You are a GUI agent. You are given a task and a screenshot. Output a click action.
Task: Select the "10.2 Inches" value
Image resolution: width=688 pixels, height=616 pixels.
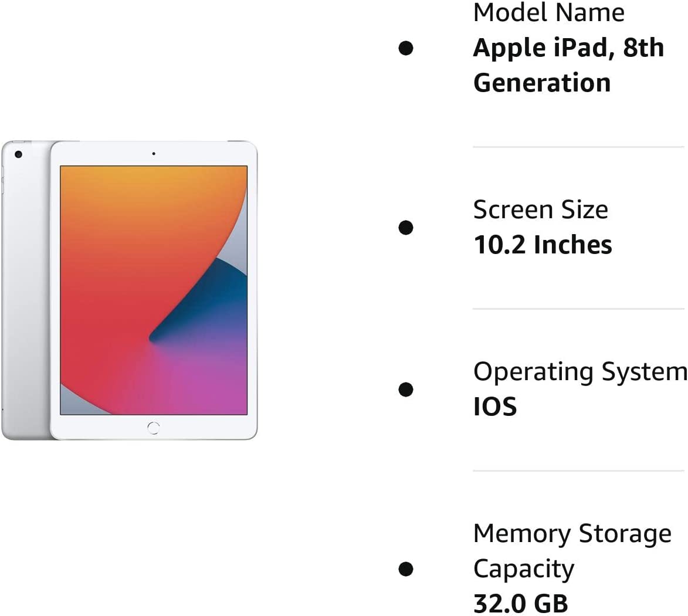pyautogui.click(x=542, y=245)
